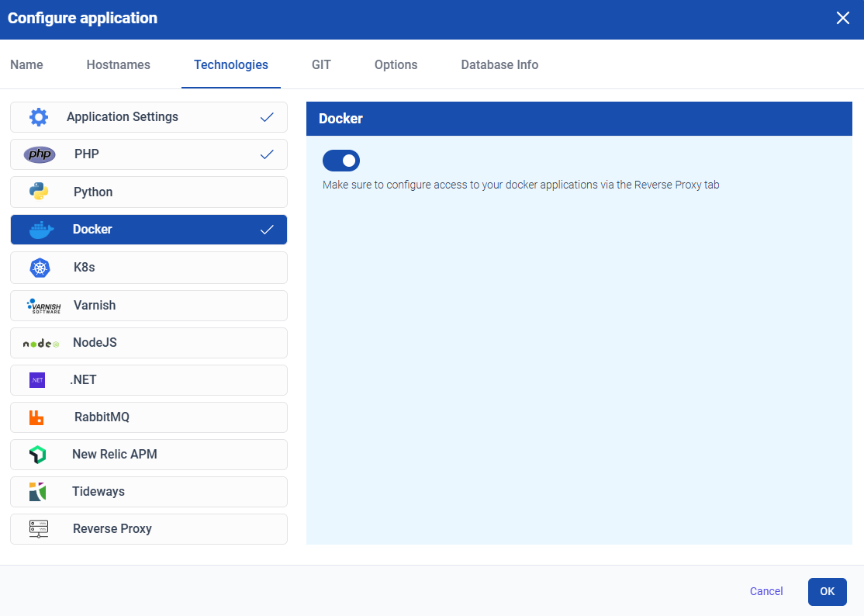864x616 pixels.
Task: Click the Cancel link
Action: click(766, 591)
